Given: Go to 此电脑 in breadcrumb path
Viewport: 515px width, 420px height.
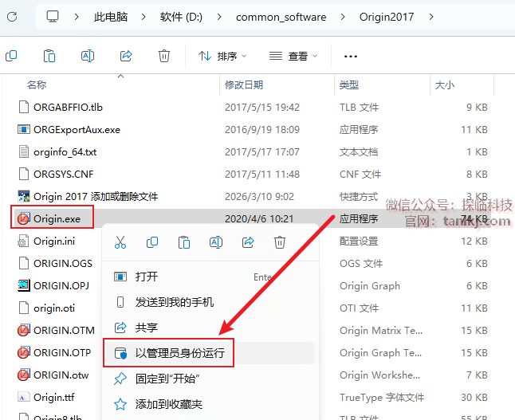Looking at the screenshot, I should pos(111,17).
